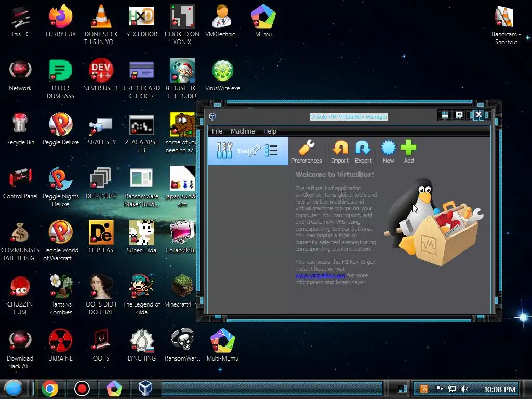The height and width of the screenshot is (399, 532).
Task: Click the red record button on taskbar
Action: [x=82, y=389]
